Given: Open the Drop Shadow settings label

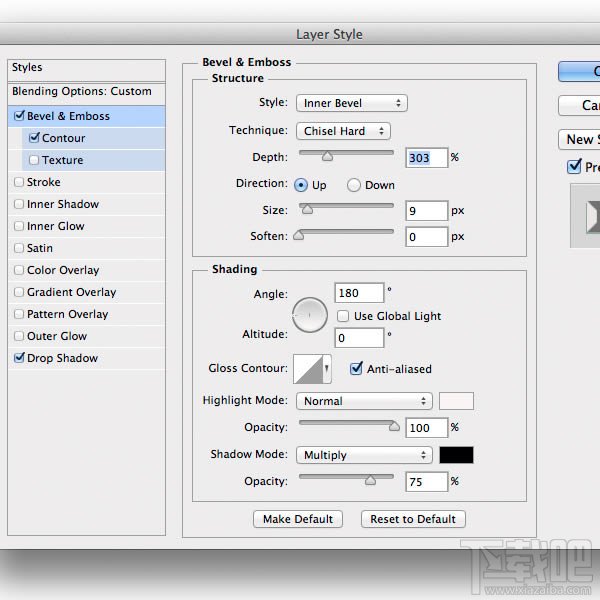Looking at the screenshot, I should coord(62,358).
